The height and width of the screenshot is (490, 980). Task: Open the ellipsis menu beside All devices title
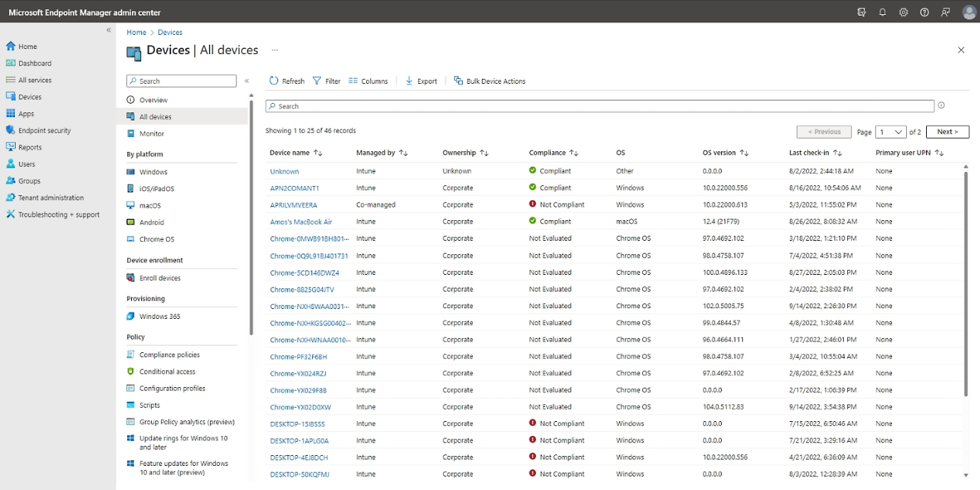pyautogui.click(x=275, y=50)
